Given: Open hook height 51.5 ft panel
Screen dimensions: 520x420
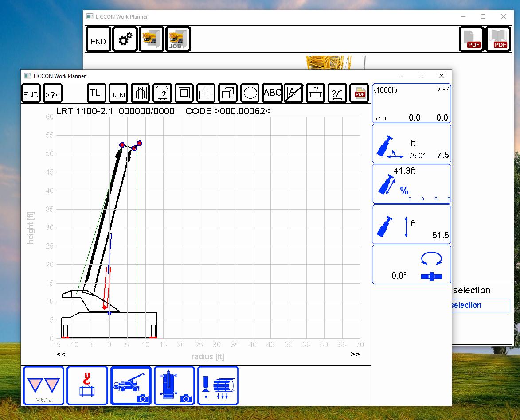Looking at the screenshot, I should 411,225.
